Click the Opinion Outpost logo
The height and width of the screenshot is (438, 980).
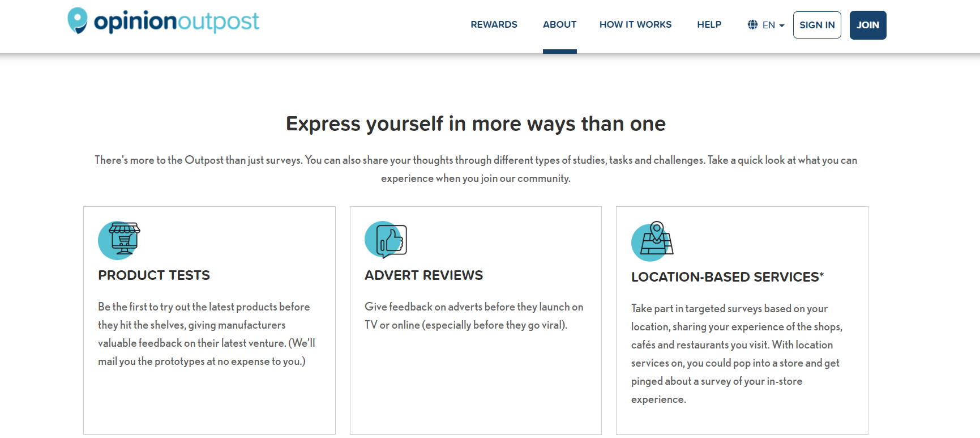163,21
